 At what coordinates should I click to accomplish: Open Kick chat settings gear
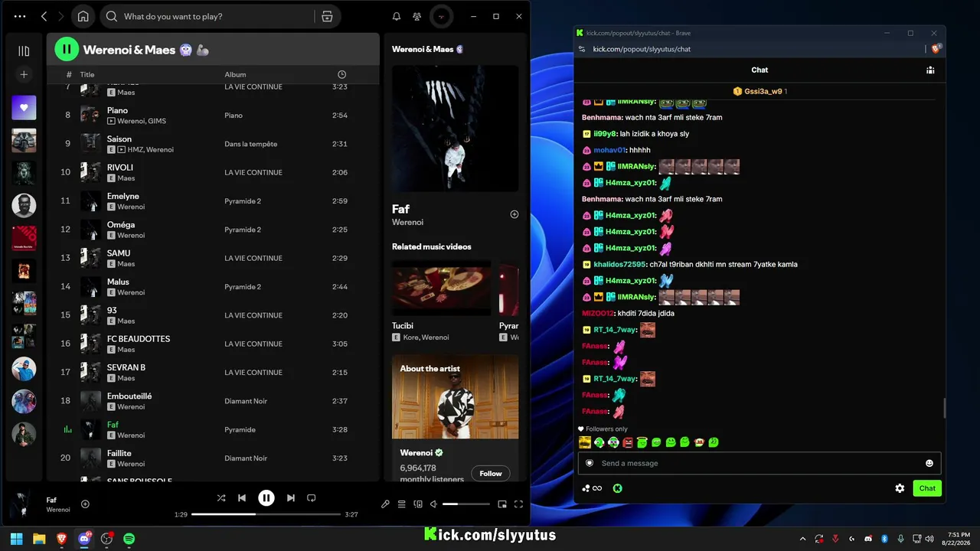900,488
